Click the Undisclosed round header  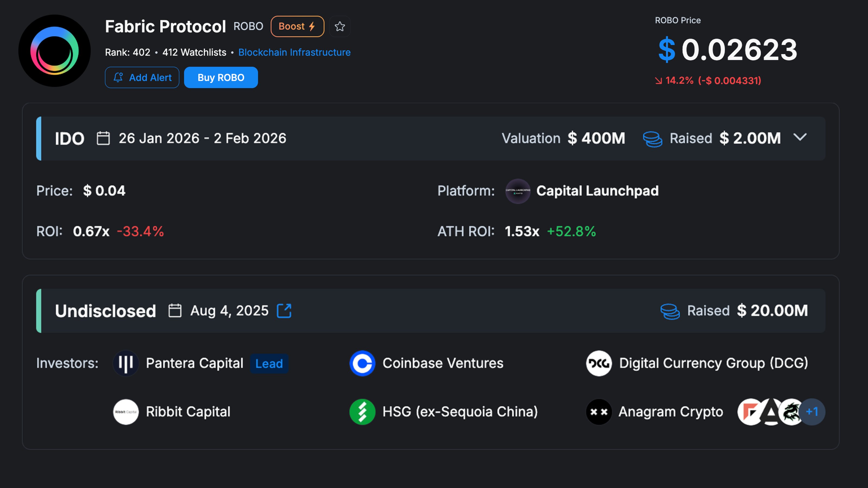[106, 310]
